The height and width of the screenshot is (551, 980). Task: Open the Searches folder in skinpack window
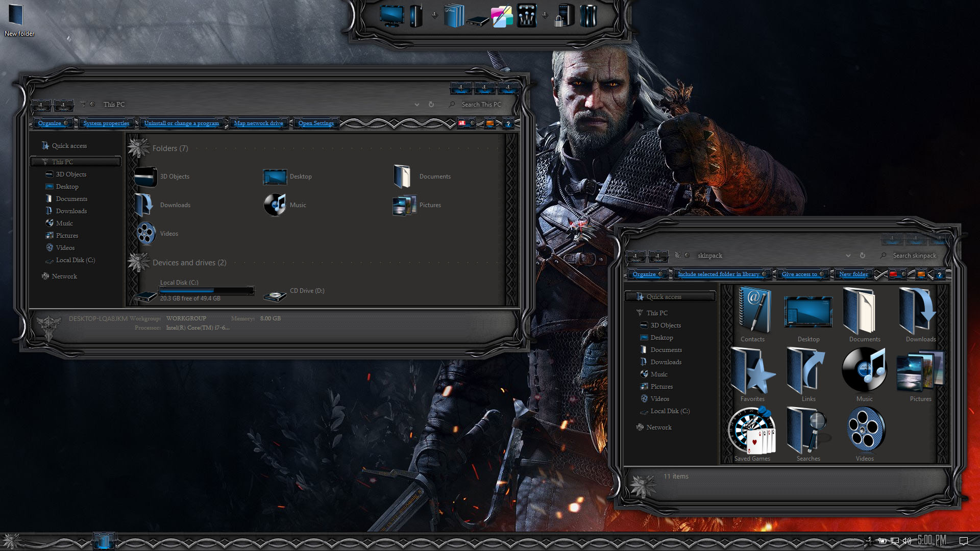point(807,431)
